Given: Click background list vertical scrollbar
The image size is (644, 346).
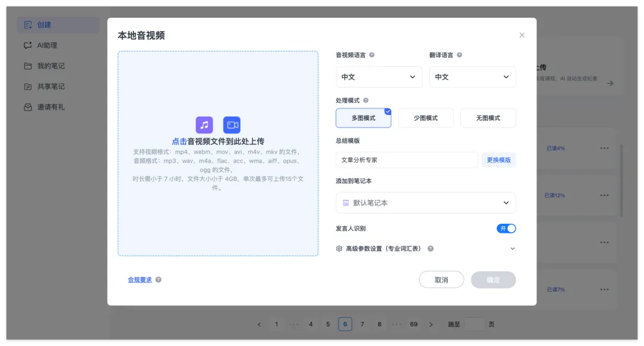Looking at the screenshot, I should 622,180.
